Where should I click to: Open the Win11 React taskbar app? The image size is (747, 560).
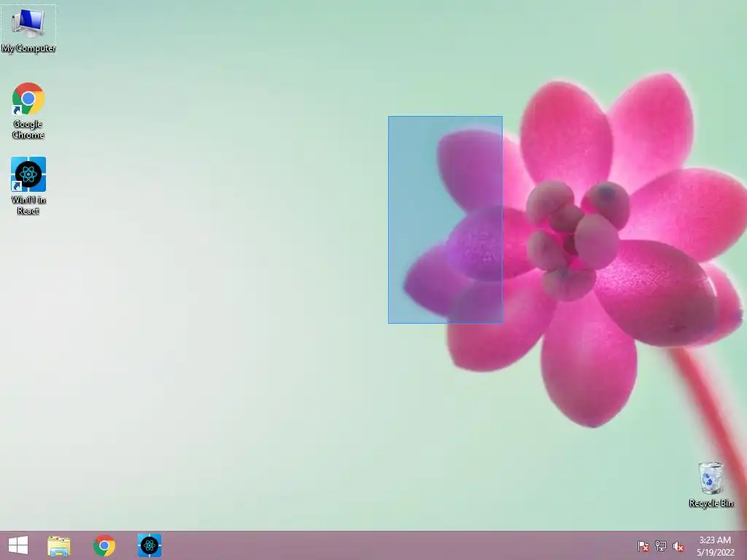pos(150,545)
